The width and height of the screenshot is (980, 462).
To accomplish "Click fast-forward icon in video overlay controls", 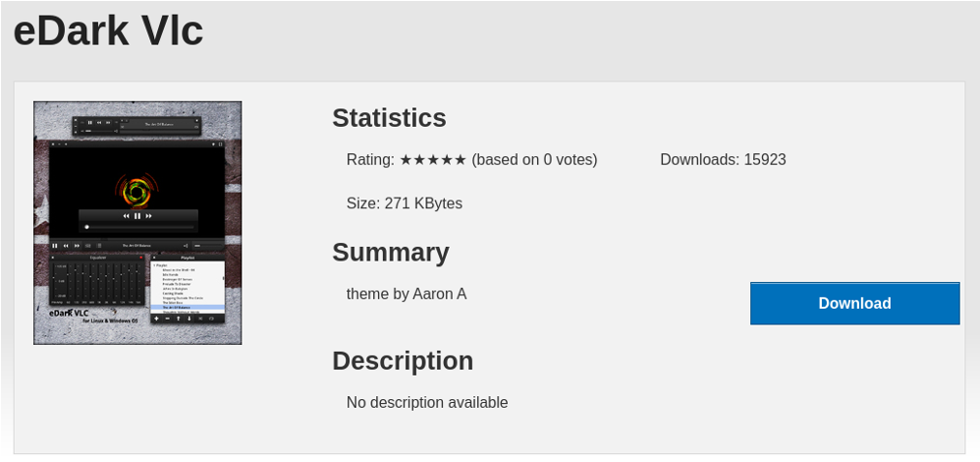I will pyautogui.click(x=148, y=216).
